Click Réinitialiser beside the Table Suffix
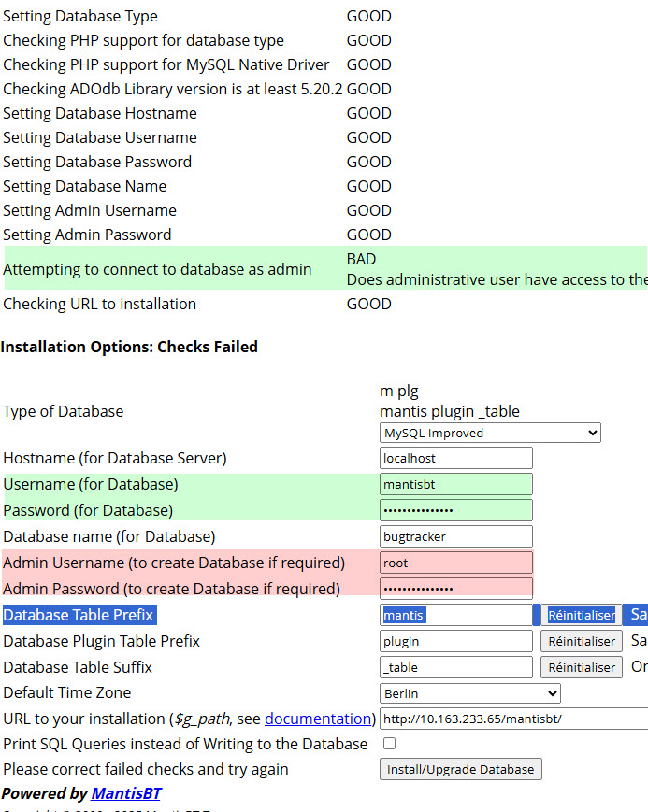 click(581, 667)
